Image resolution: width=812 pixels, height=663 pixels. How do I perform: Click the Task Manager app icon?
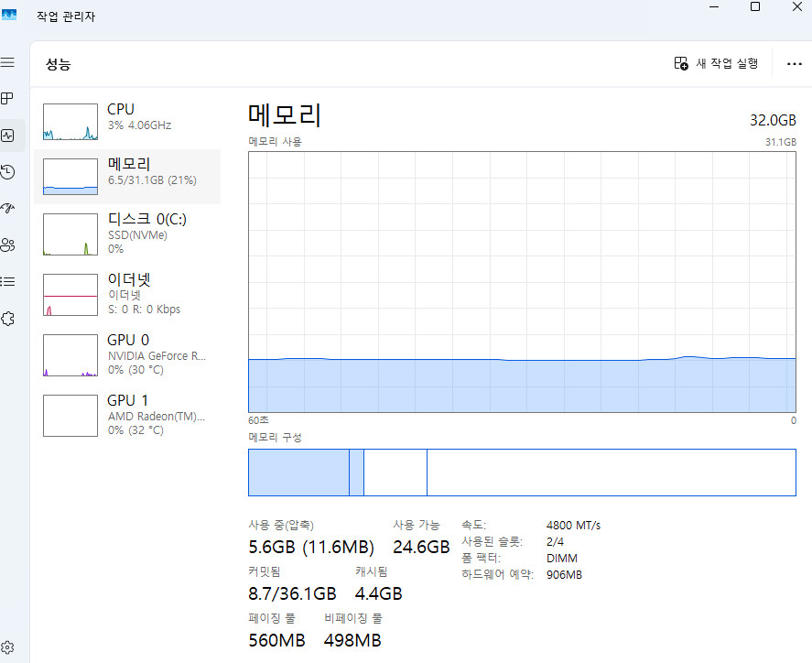(x=9, y=15)
